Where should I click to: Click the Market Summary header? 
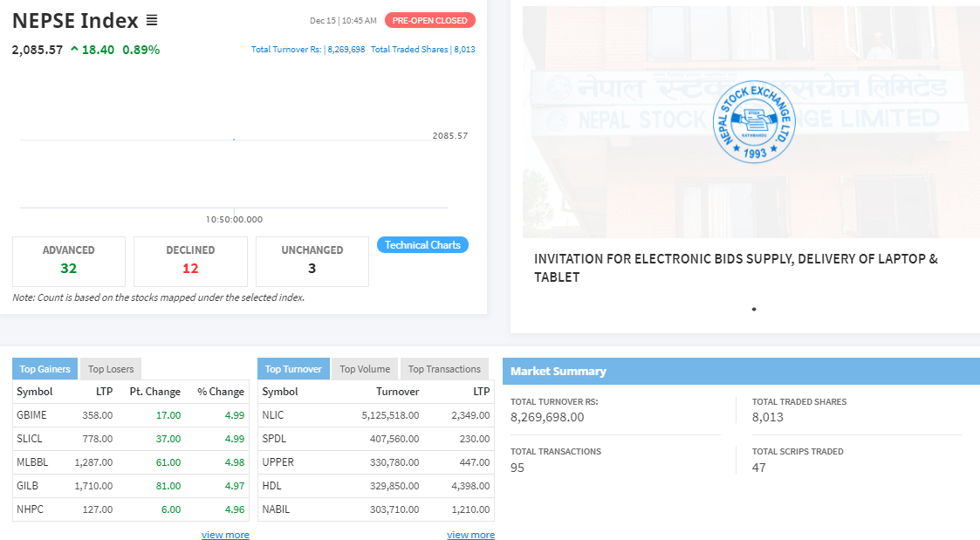[x=741, y=372]
